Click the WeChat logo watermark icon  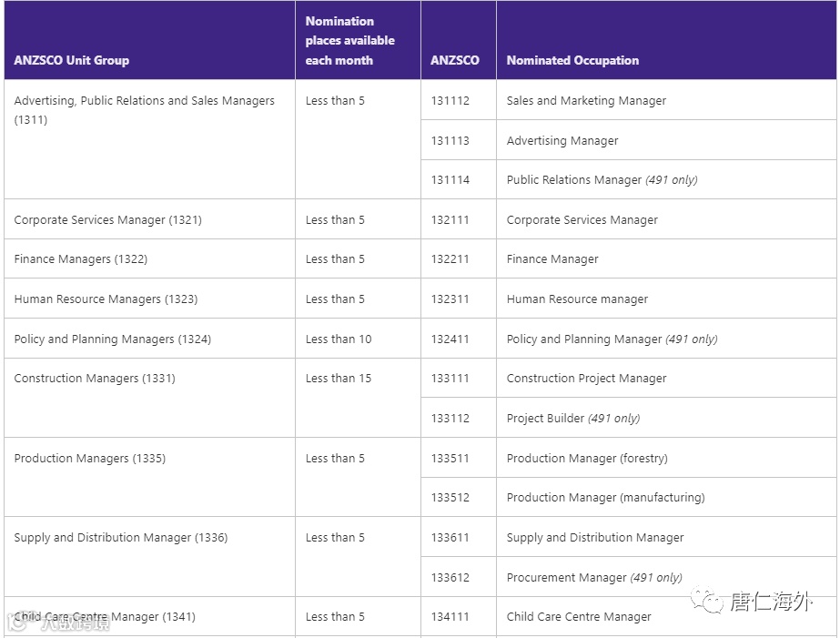(x=708, y=600)
